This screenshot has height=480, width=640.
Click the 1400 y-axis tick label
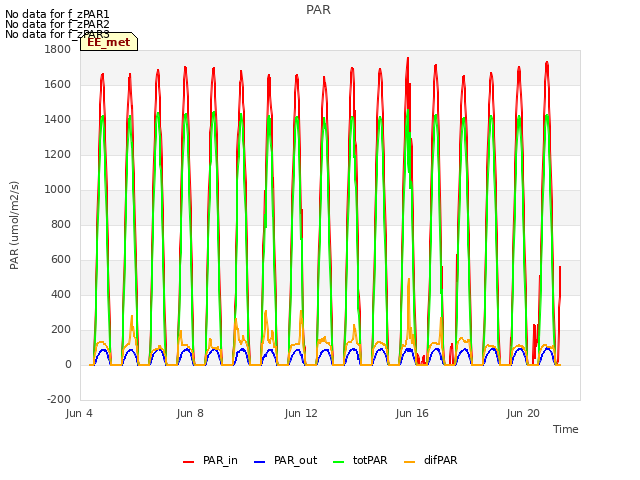click(58, 120)
